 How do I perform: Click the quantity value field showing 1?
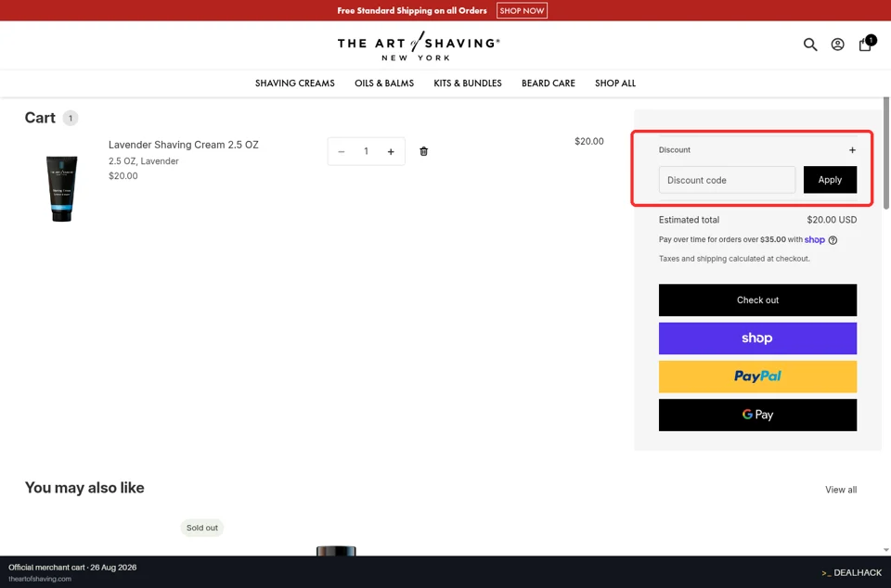pos(367,151)
